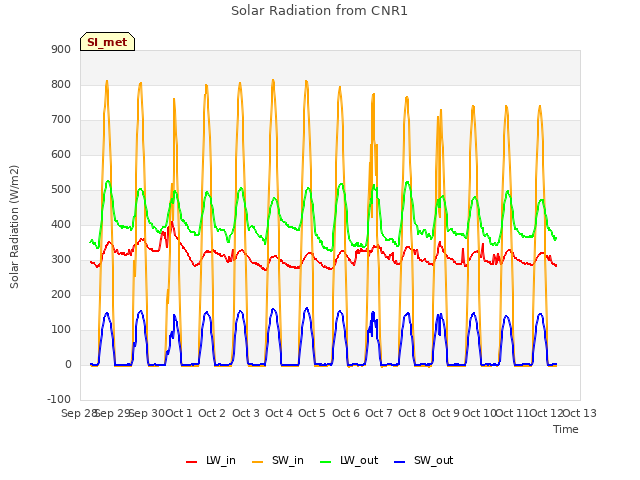Click the 300 y-axis tick label
Viewport: 640px width, 480px height.
coord(61,260)
